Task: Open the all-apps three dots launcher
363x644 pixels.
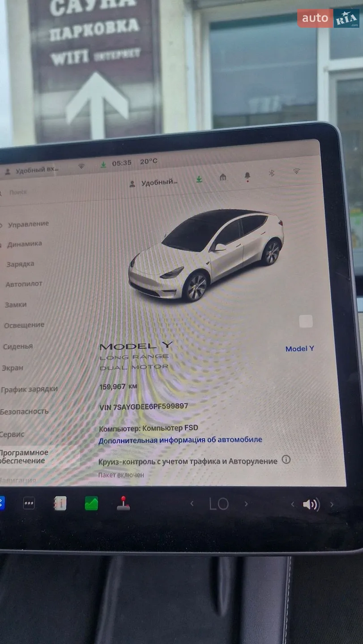Action: point(29,503)
